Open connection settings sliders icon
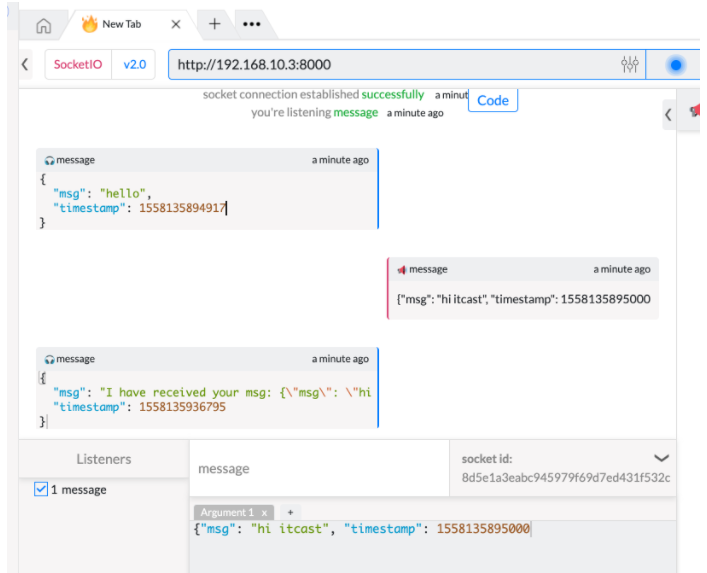Viewport: 707px width, 573px height. pyautogui.click(x=629, y=64)
